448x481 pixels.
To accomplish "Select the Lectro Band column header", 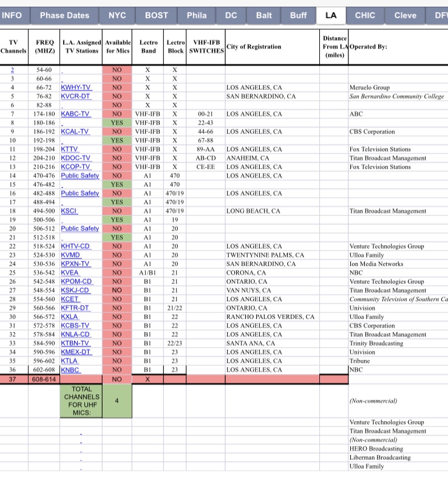I will (x=148, y=47).
